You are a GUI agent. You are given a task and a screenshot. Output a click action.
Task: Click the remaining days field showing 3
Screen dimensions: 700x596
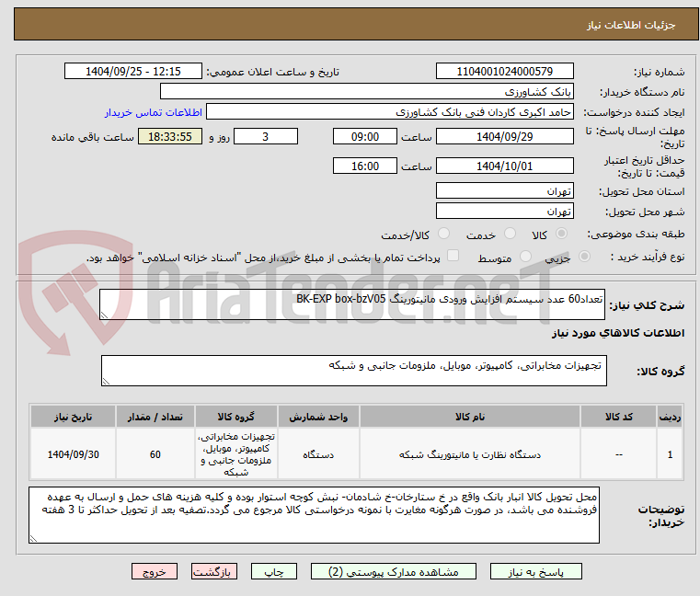click(x=266, y=137)
